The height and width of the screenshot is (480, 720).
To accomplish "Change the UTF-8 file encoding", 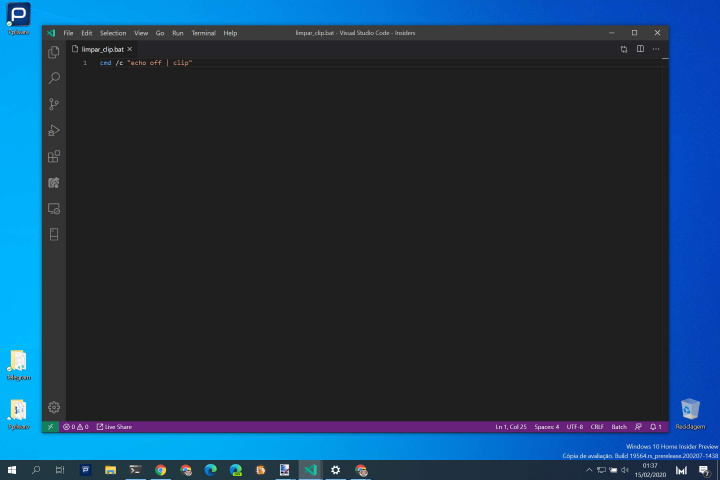I will (x=575, y=427).
